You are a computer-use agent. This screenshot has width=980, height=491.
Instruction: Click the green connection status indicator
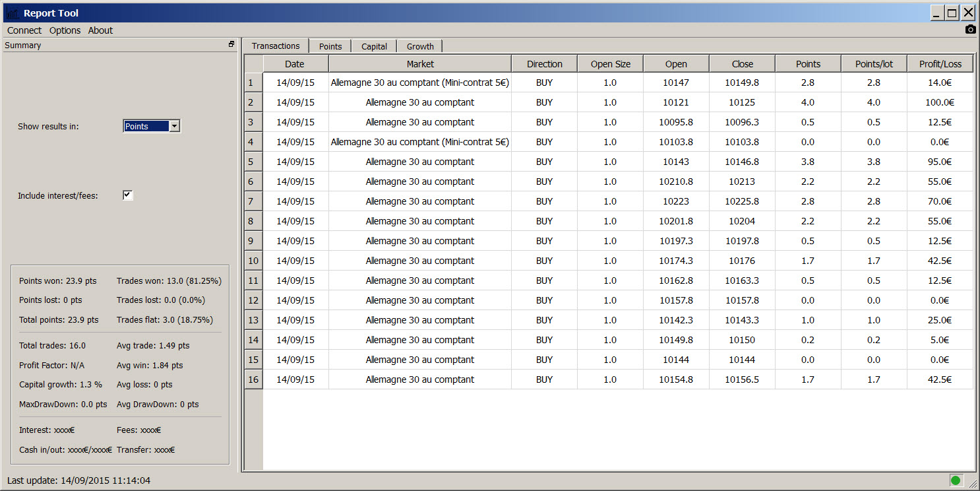[955, 480]
